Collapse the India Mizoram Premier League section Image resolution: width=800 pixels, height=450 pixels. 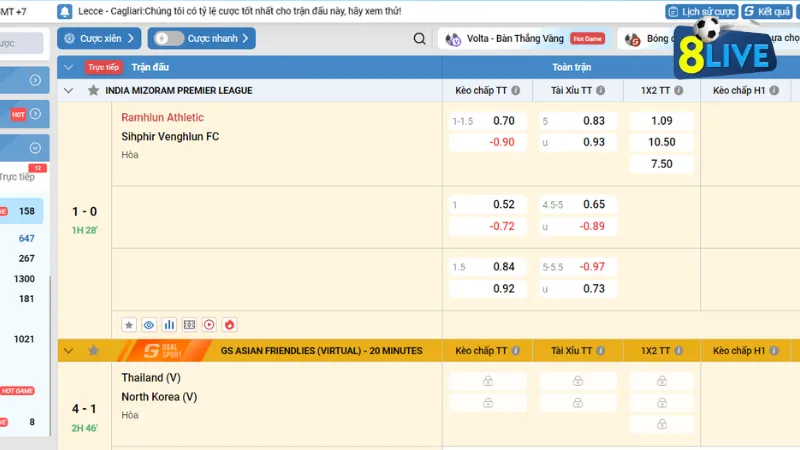pyautogui.click(x=68, y=90)
